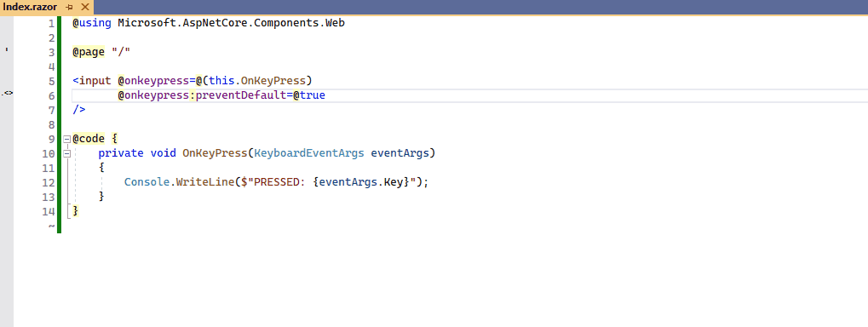
Task: Click line number 1
Action: pyautogui.click(x=52, y=23)
